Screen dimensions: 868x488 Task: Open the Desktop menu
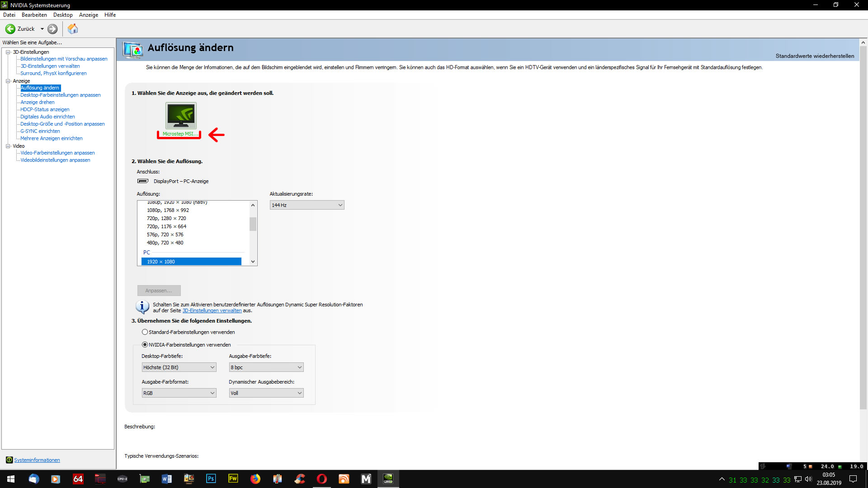pos(63,15)
